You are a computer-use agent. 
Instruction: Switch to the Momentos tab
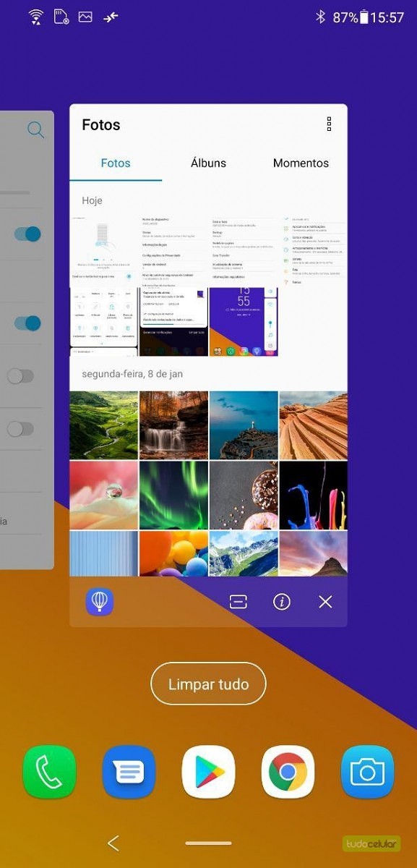[301, 163]
